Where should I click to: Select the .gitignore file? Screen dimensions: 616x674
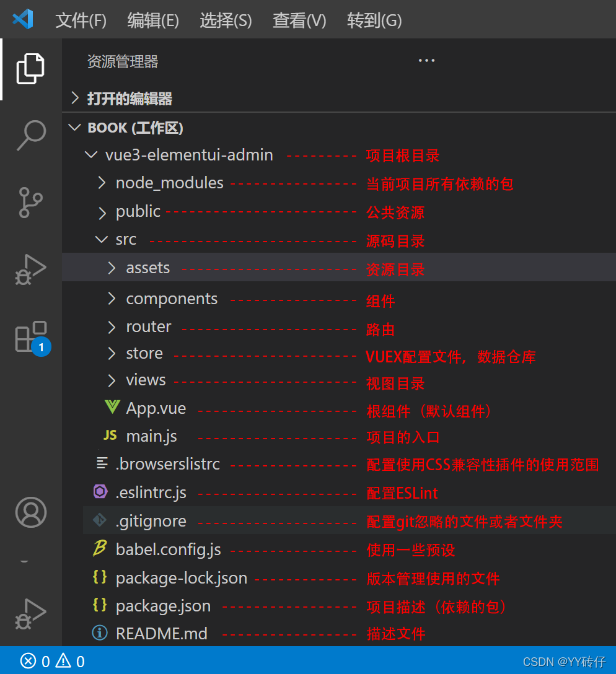151,521
